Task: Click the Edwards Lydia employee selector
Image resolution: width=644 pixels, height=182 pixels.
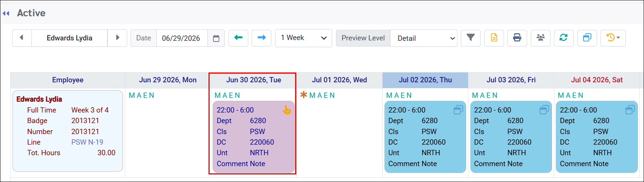Action: 70,38
